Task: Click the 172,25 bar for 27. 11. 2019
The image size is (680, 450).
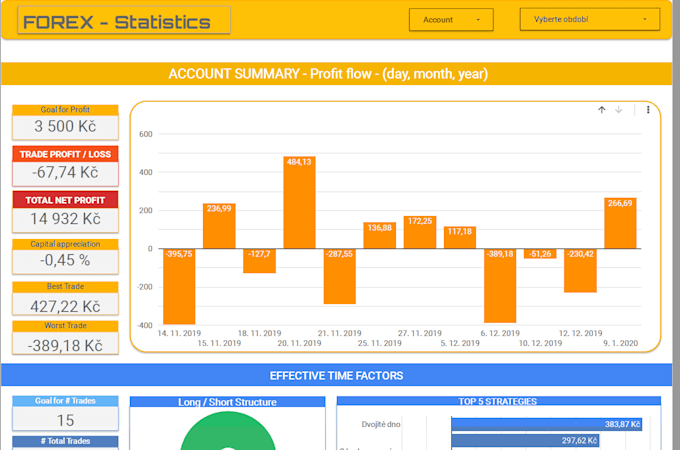Action: (420, 232)
